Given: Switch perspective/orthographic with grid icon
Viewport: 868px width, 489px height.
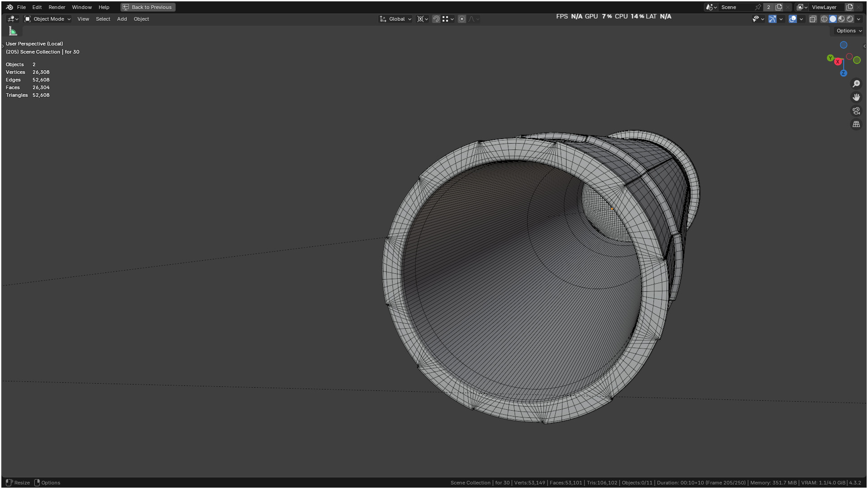Looking at the screenshot, I should [x=856, y=124].
